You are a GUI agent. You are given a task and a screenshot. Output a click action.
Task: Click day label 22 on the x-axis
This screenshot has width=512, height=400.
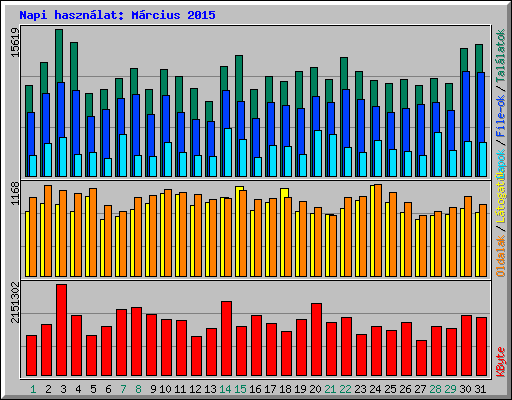pos(345,389)
